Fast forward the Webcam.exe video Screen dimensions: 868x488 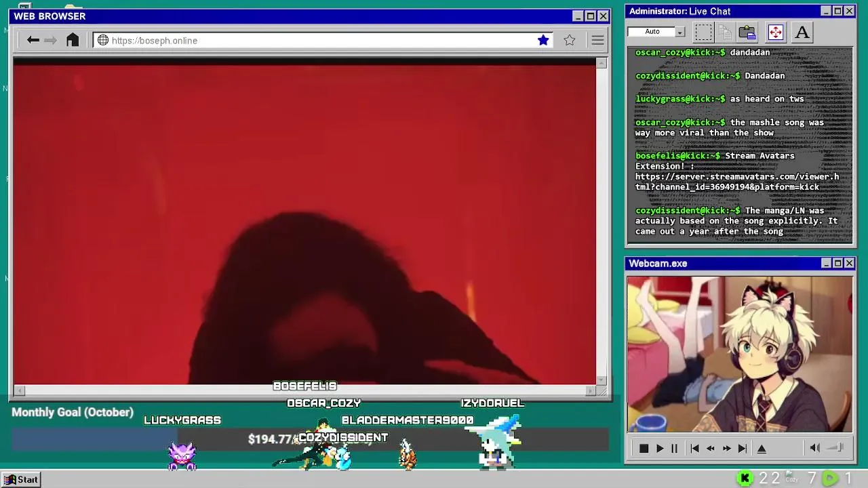[726, 449]
